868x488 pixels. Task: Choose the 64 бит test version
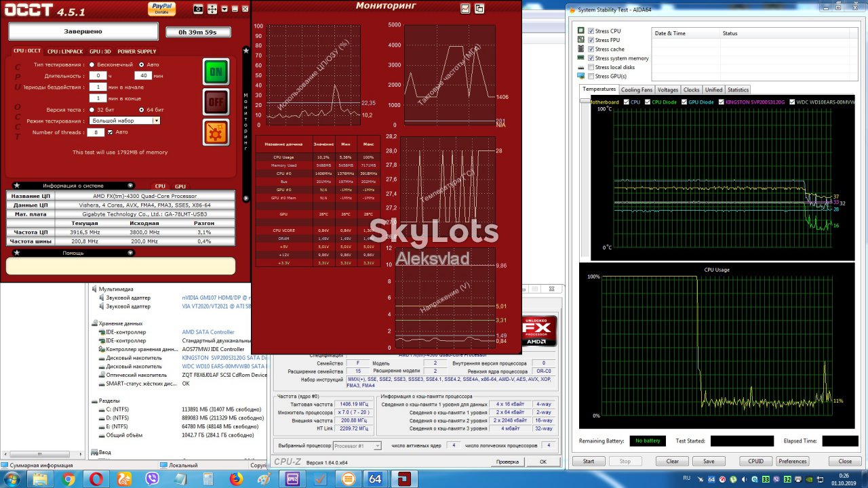(140, 109)
